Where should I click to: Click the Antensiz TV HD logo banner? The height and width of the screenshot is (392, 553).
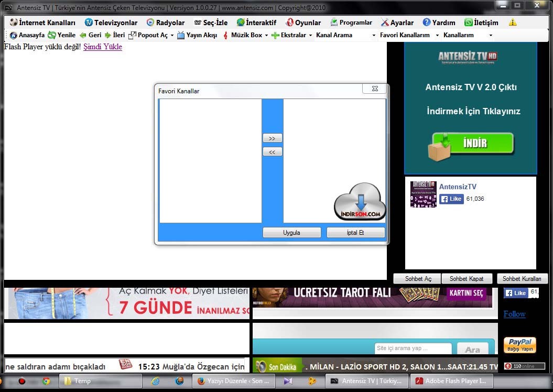click(468, 57)
